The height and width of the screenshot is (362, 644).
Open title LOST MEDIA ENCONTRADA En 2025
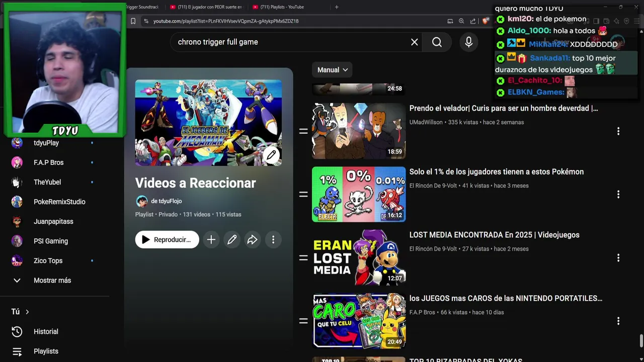coord(495,235)
